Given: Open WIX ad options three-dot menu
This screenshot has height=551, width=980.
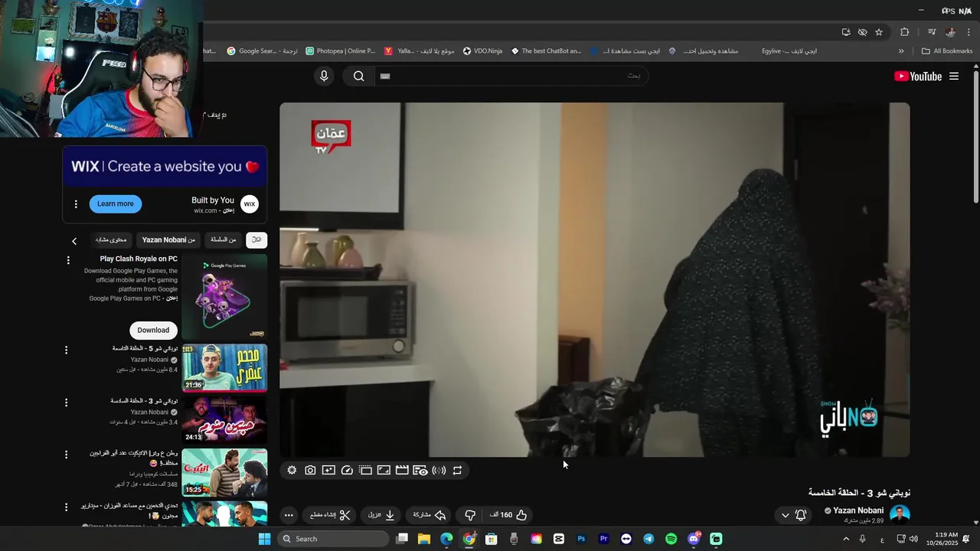Looking at the screenshot, I should pyautogui.click(x=76, y=204).
